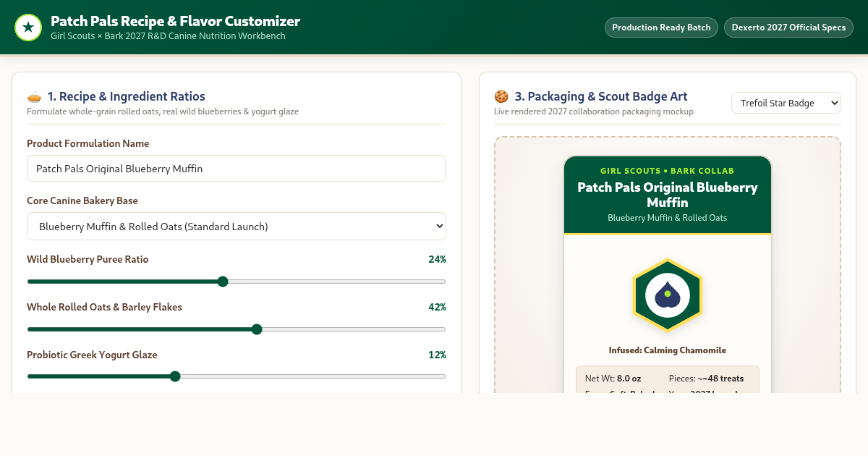
Task: Click the 42% oats ratio value
Action: [437, 307]
